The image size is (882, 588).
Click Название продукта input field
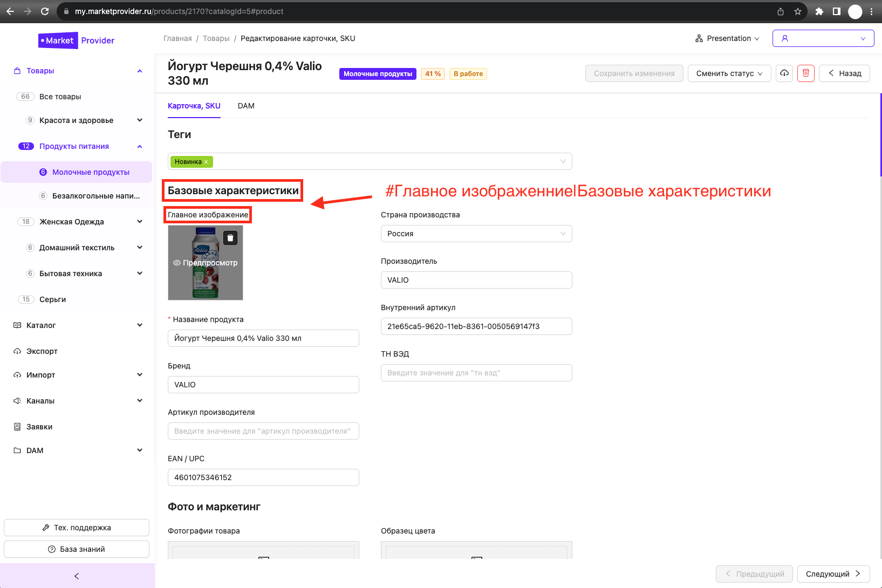[263, 338]
